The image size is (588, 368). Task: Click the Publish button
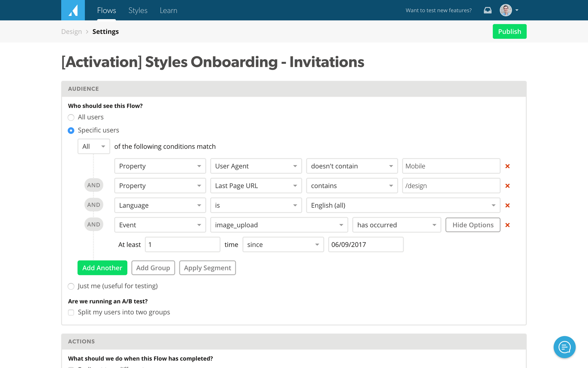[x=509, y=32]
